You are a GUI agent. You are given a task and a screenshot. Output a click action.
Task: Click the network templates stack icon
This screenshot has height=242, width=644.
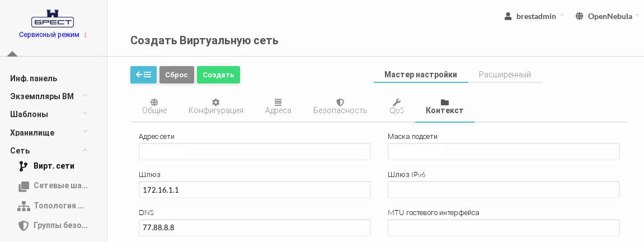pos(23,186)
